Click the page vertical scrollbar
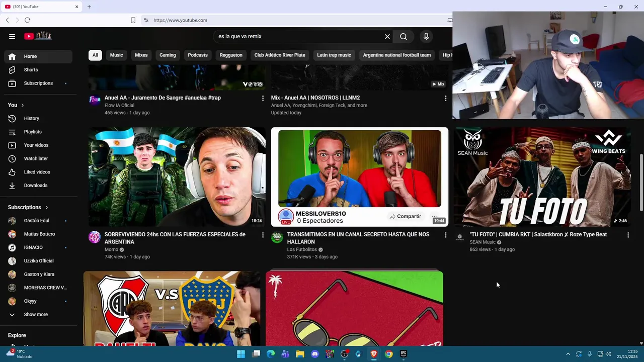The height and width of the screenshot is (362, 644). pos(641,183)
